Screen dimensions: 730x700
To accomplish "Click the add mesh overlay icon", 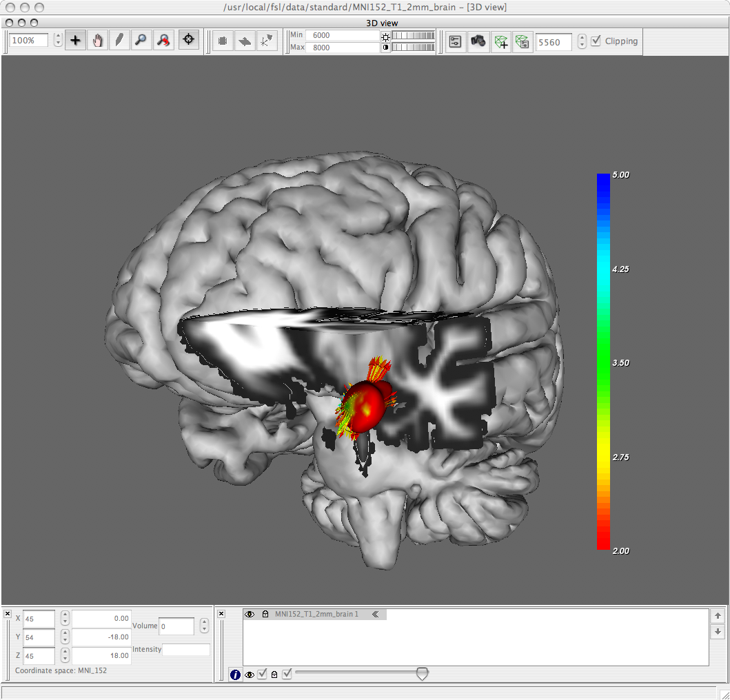I will coord(500,41).
